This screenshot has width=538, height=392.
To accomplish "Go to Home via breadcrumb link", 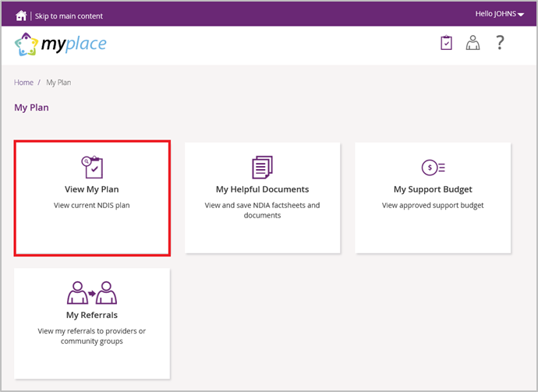I will coord(23,83).
